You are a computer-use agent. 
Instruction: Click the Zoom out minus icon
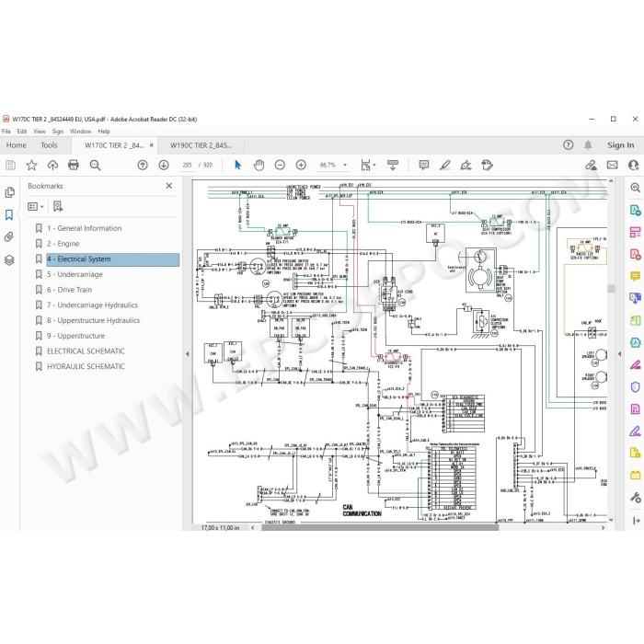tap(280, 165)
